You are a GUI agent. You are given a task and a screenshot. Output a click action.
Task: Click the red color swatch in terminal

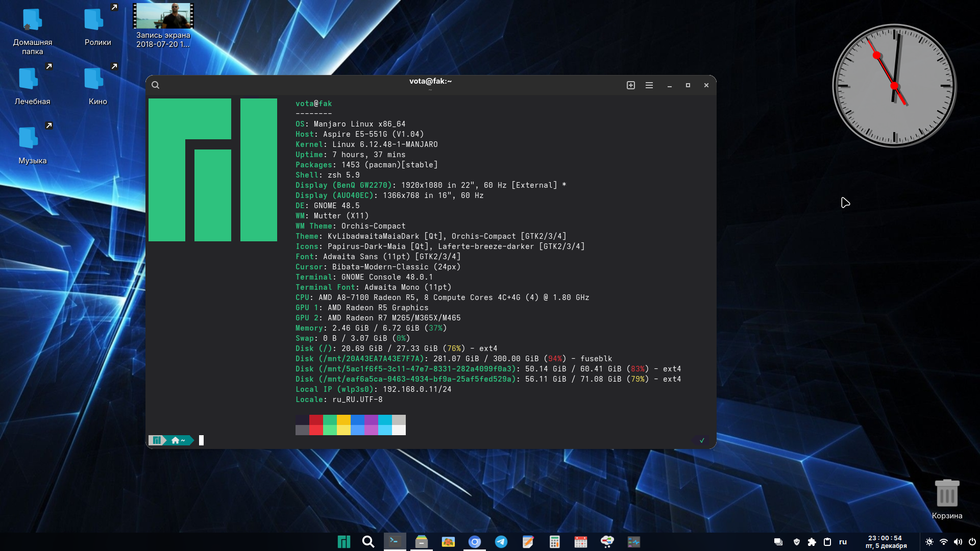click(316, 420)
